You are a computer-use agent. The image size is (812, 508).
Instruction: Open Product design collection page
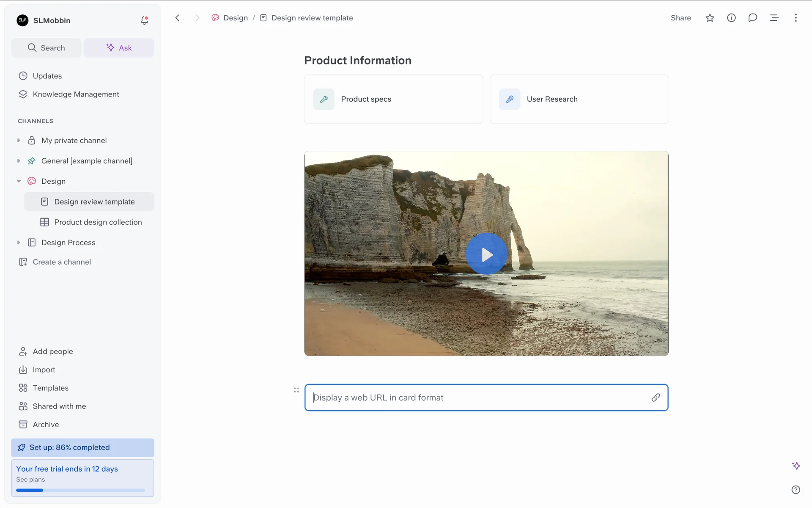pyautogui.click(x=98, y=222)
